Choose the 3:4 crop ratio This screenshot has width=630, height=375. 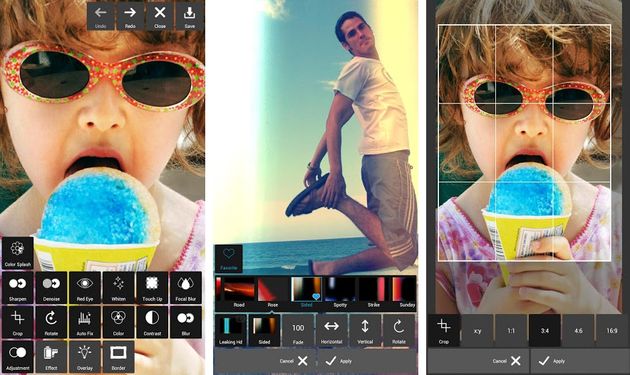tap(544, 331)
